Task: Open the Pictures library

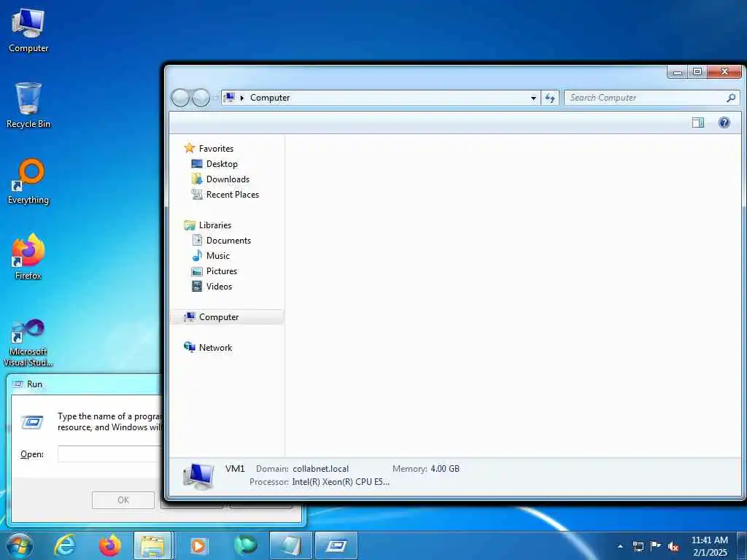Action: [x=222, y=271]
